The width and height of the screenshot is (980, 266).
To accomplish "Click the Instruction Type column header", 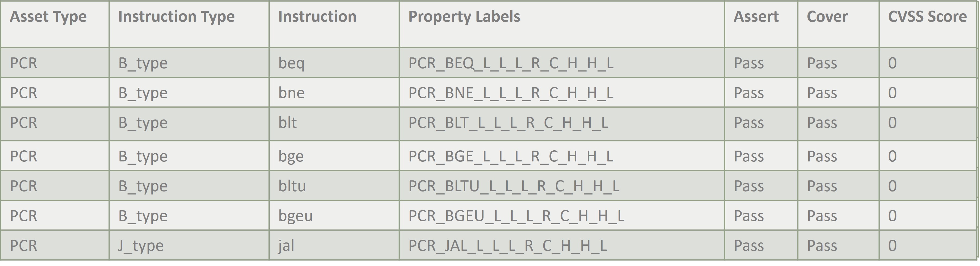I will pyautogui.click(x=177, y=17).
